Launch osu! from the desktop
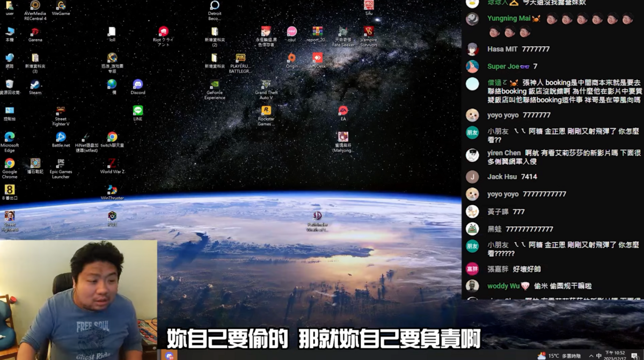This screenshot has width=644, height=360. pos(291,34)
